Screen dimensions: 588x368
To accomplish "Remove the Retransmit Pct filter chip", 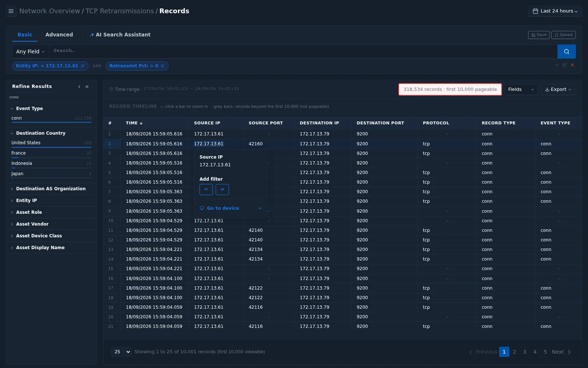I will click(x=162, y=66).
